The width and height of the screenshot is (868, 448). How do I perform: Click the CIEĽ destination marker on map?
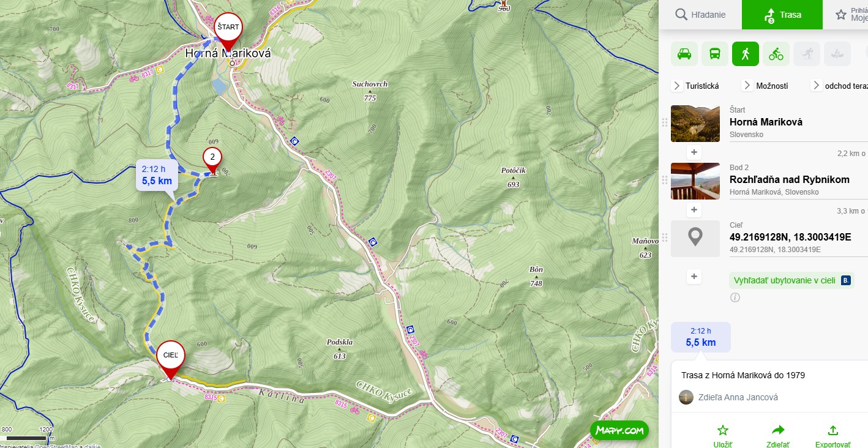point(170,357)
